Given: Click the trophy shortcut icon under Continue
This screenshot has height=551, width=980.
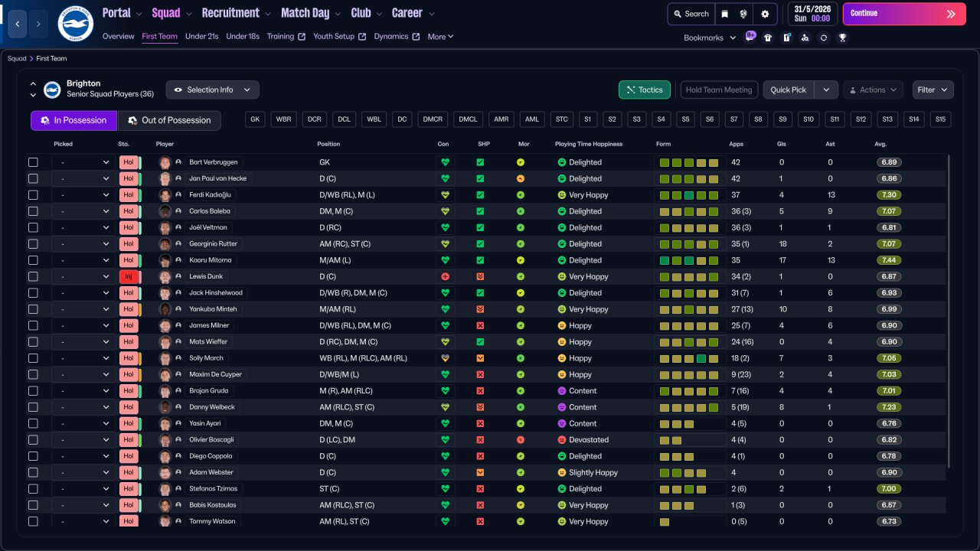Looking at the screenshot, I should 842,37.
